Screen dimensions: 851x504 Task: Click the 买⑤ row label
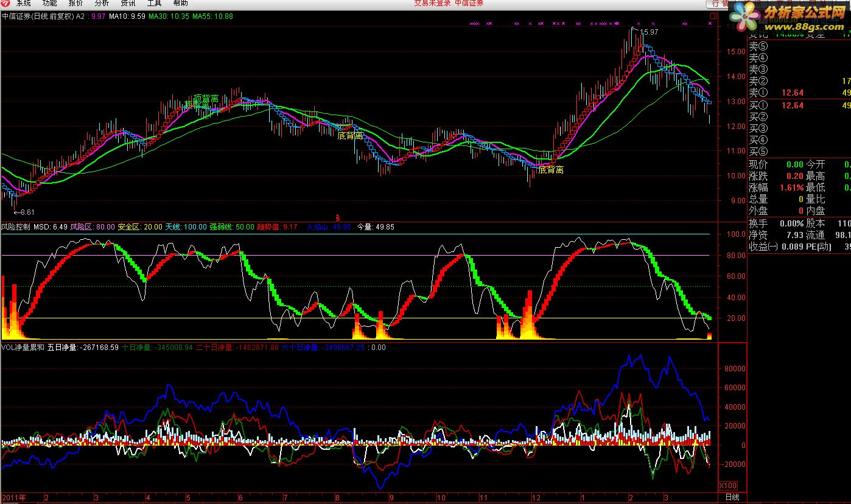point(758,152)
